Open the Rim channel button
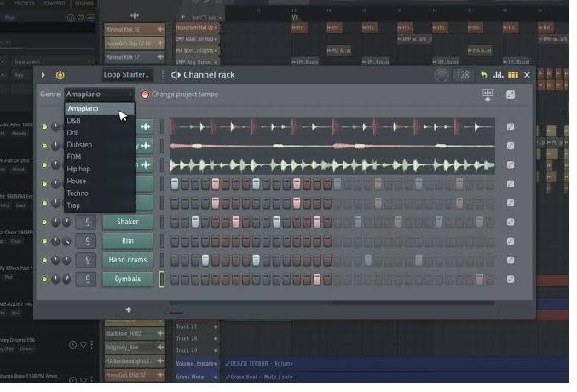This screenshot has width=577, height=392. 128,240
